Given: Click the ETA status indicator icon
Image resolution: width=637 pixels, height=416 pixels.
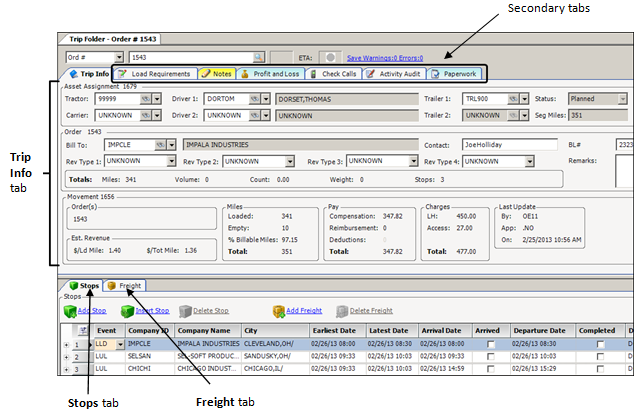Looking at the screenshot, I should coord(328,58).
